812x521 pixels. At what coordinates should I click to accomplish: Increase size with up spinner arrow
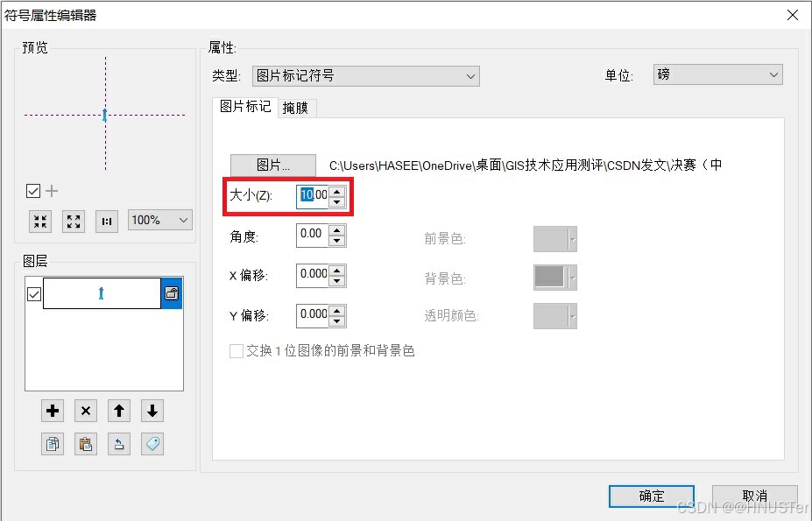click(336, 191)
